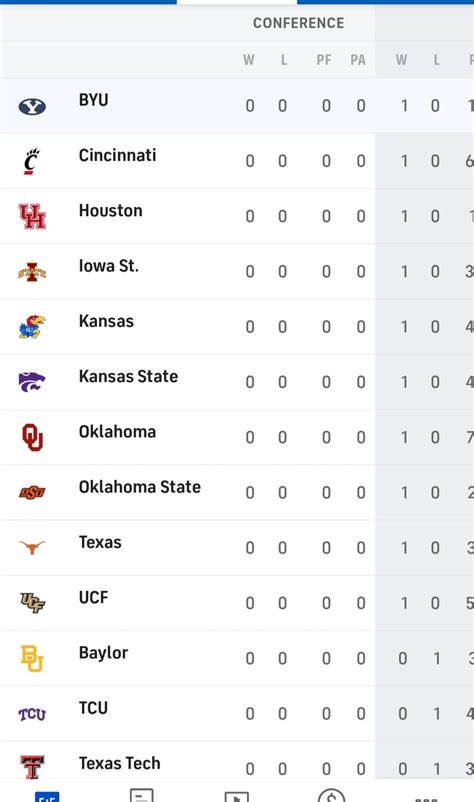Tap the BYU team logo
This screenshot has height=802, width=474.
click(x=32, y=106)
